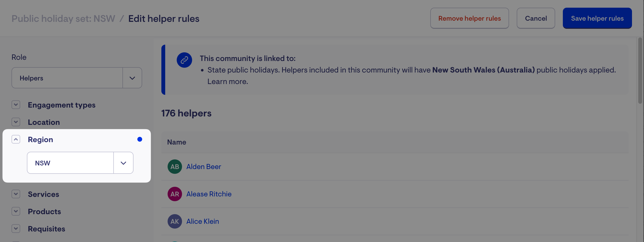Expand the Engagement types filter section
This screenshot has height=242, width=644.
click(16, 105)
